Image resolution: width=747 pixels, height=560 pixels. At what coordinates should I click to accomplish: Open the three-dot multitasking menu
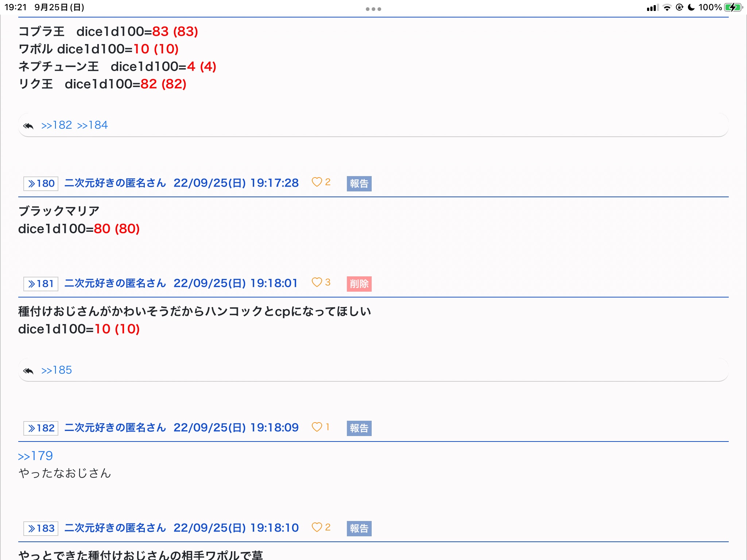373,9
